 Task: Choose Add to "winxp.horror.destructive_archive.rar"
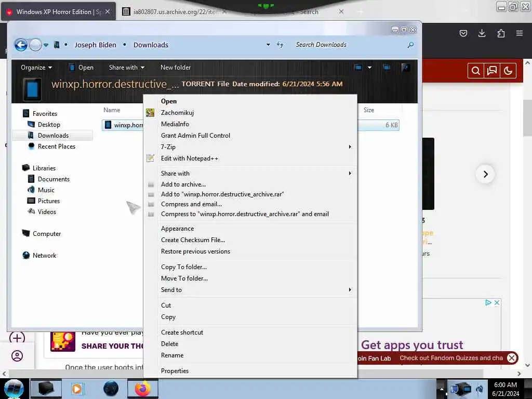pos(250,194)
